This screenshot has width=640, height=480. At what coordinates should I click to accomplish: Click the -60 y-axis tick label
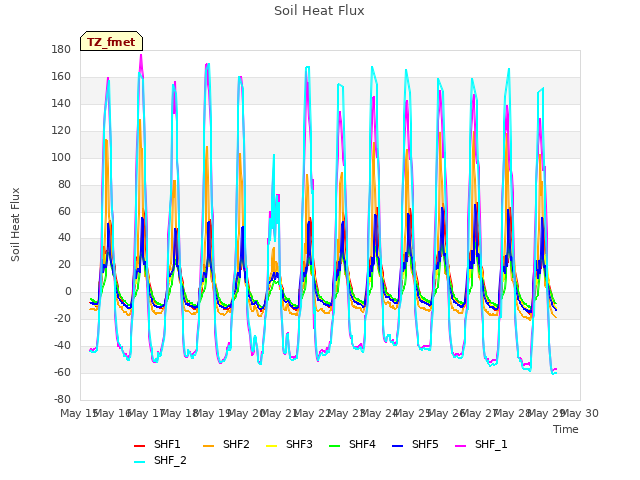(x=62, y=372)
